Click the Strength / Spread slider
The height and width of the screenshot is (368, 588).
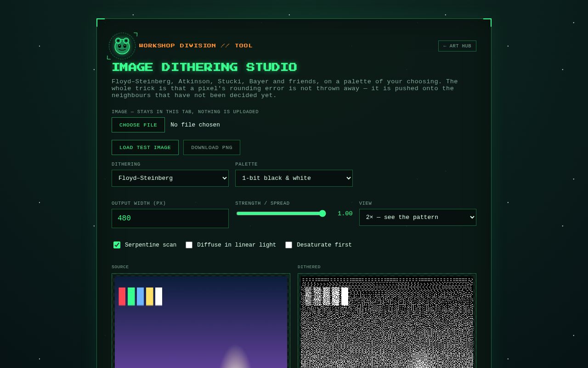click(281, 213)
